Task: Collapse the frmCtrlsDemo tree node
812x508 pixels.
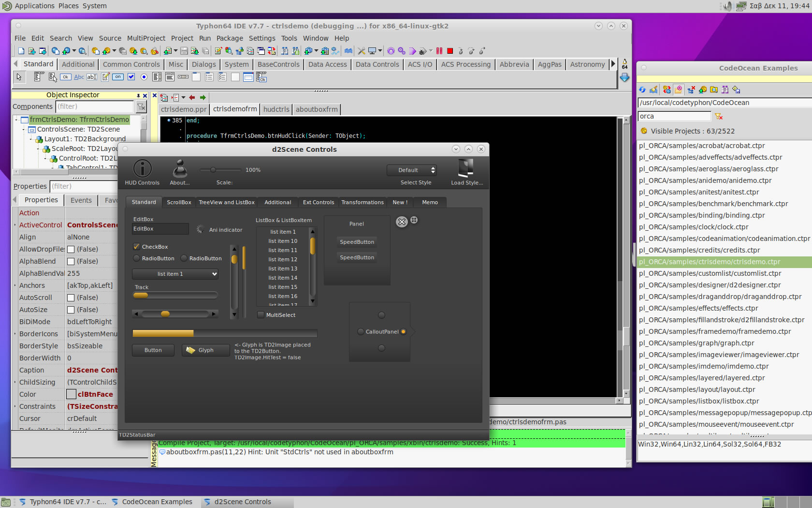Action: tap(16, 120)
